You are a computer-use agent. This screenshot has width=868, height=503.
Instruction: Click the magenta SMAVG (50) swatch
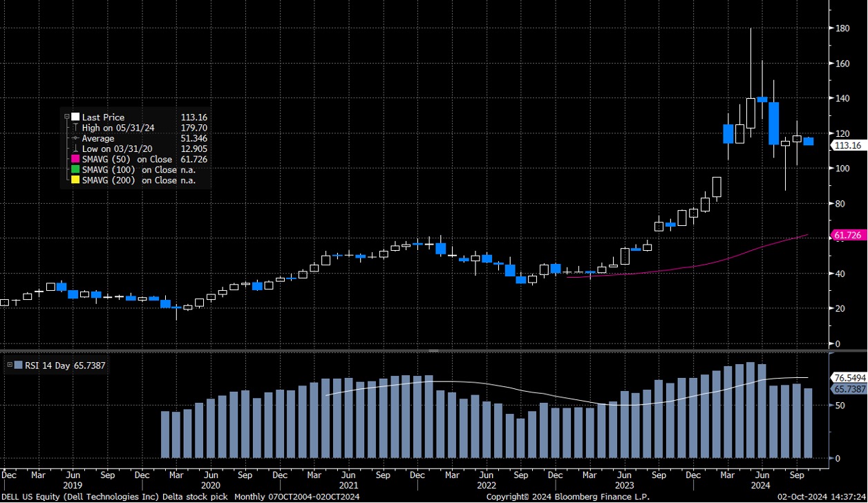pos(75,160)
